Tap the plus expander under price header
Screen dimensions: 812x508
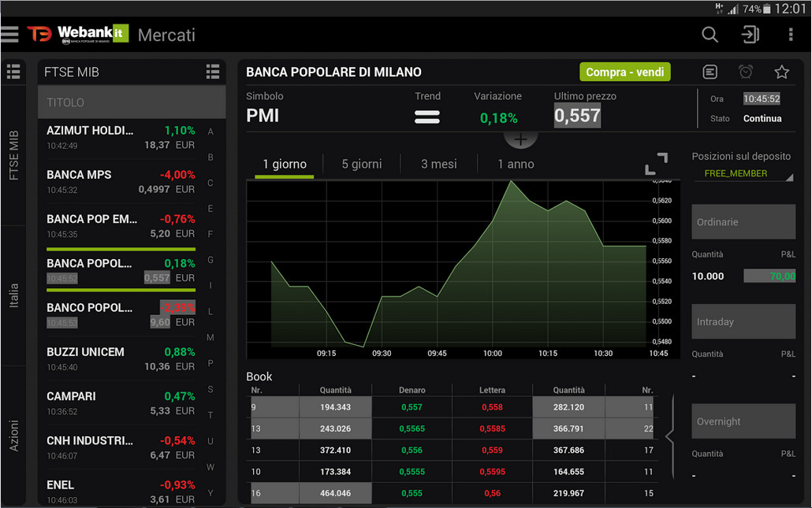coord(520,139)
